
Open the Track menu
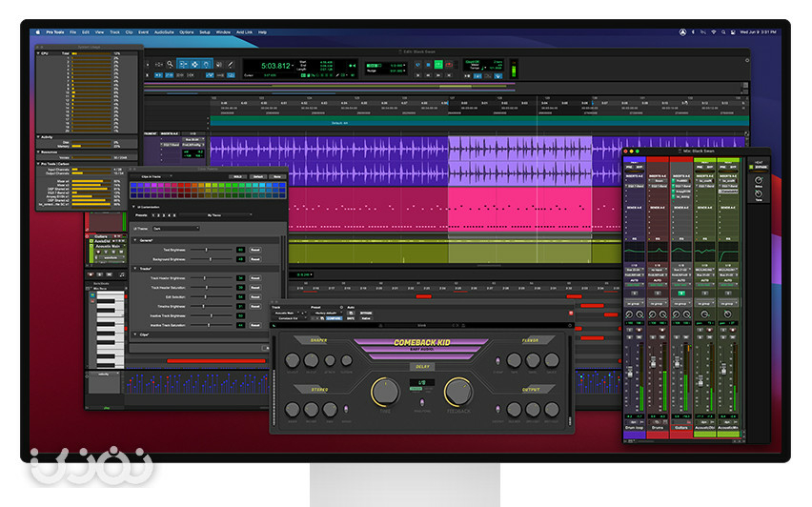coord(114,32)
